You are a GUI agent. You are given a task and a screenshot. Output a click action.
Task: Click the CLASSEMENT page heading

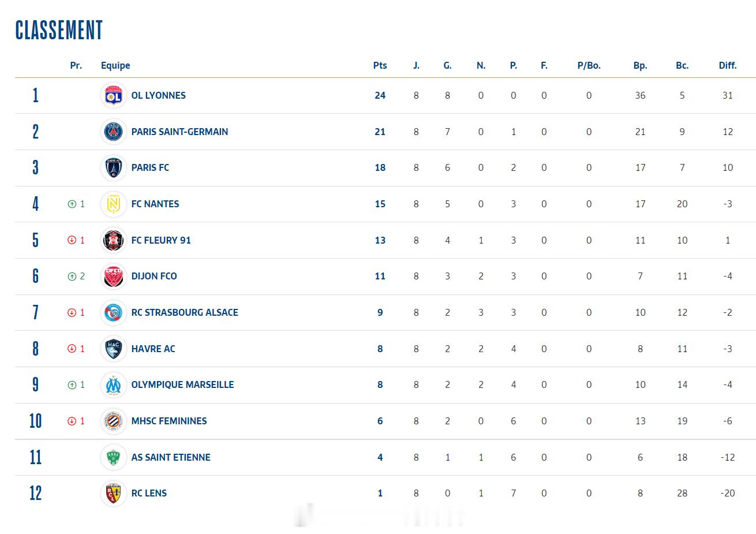59,30
